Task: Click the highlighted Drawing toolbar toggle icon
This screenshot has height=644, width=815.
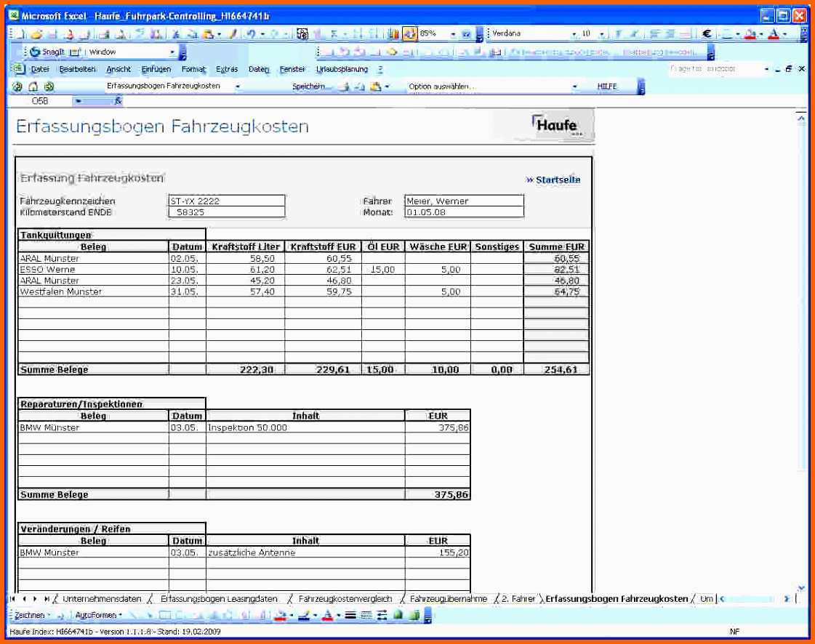Action: [409, 34]
